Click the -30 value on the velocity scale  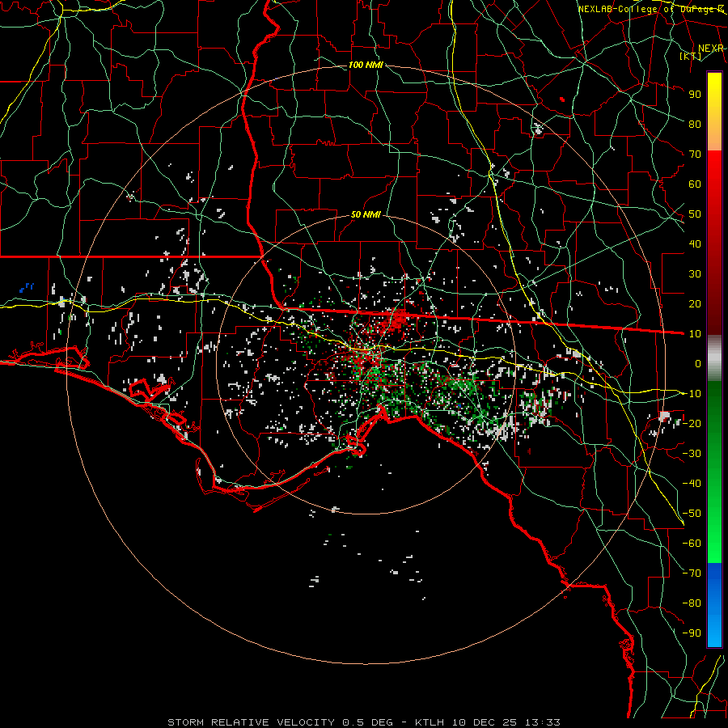click(x=692, y=453)
